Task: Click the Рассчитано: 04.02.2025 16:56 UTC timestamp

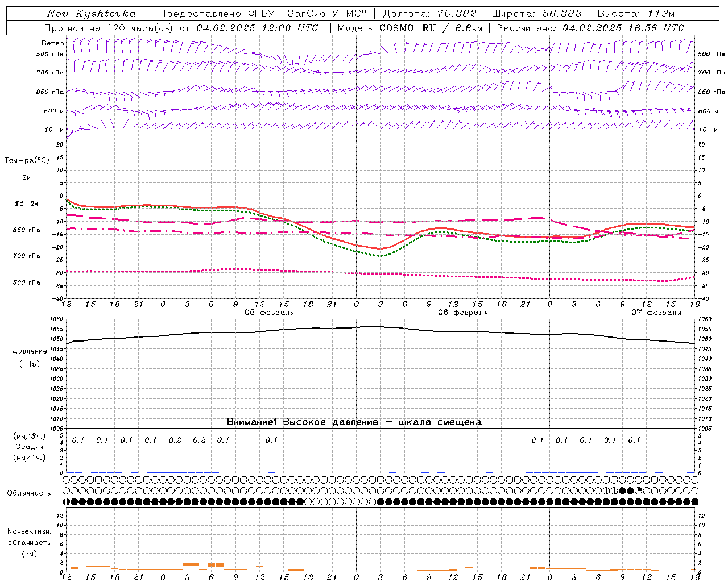Action: [590, 28]
